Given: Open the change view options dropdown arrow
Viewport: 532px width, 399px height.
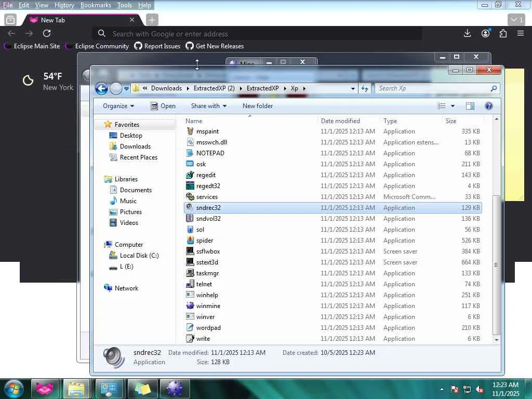Looking at the screenshot, I should click(x=453, y=106).
